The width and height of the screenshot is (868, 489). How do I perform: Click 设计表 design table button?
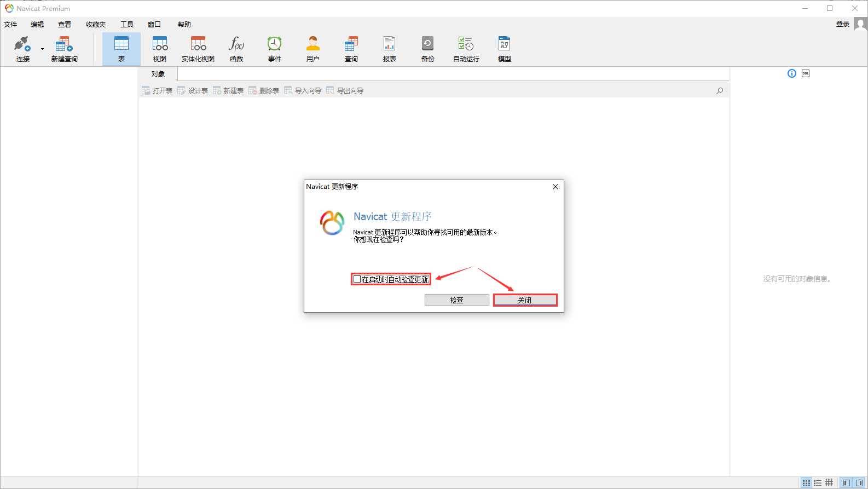(x=193, y=90)
